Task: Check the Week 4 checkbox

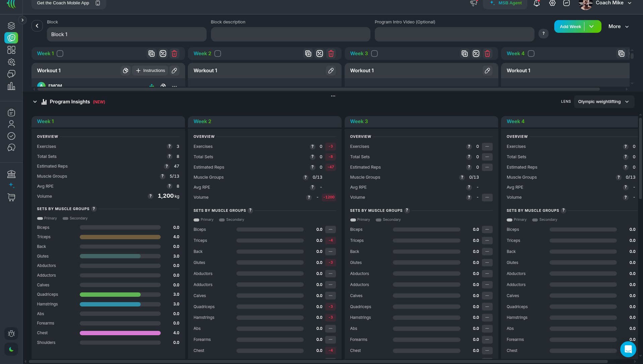Action: (531, 54)
